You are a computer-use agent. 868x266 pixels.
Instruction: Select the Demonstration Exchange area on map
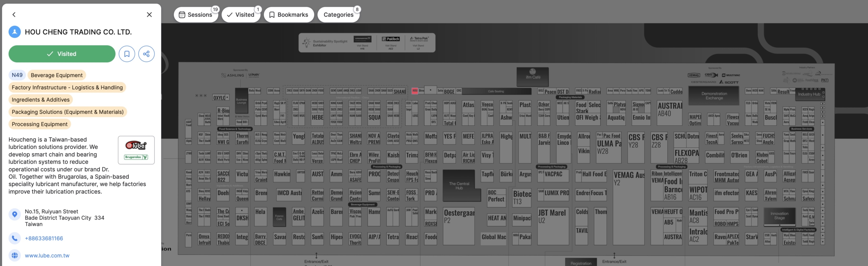[714, 96]
